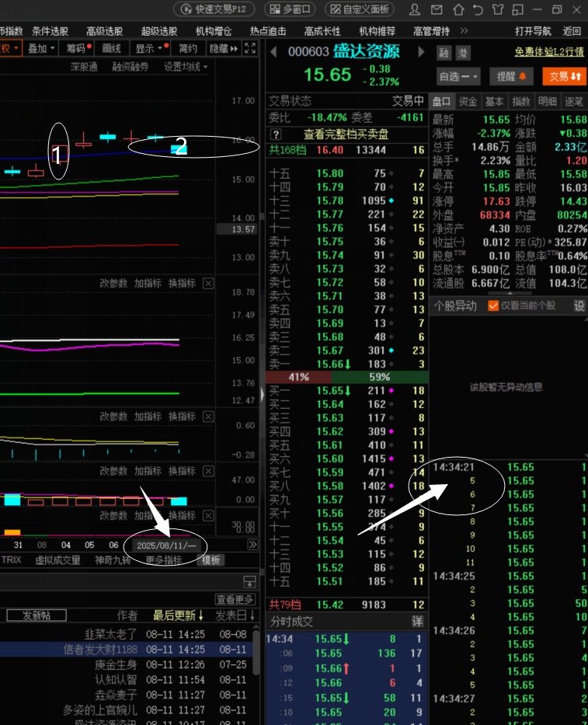Click the fullscreen chart icon
Screen dimensions: 588x725
click(x=250, y=48)
